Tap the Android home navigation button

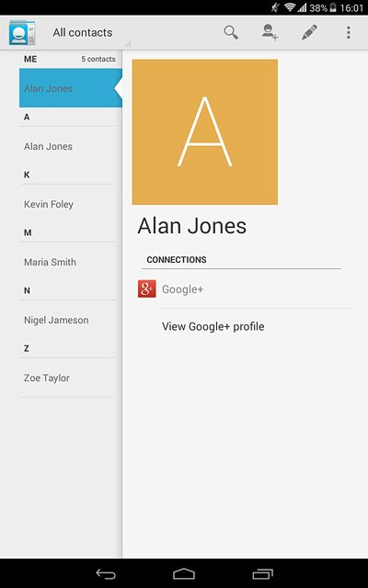tap(184, 573)
